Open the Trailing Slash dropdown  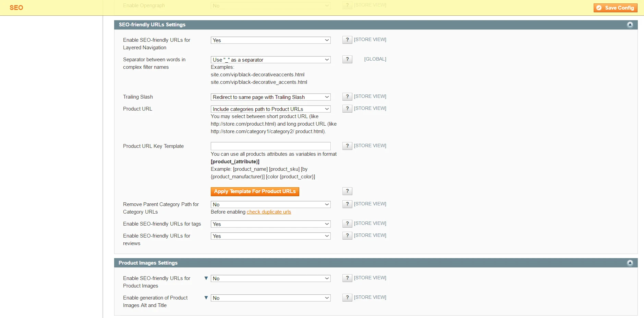(x=270, y=97)
